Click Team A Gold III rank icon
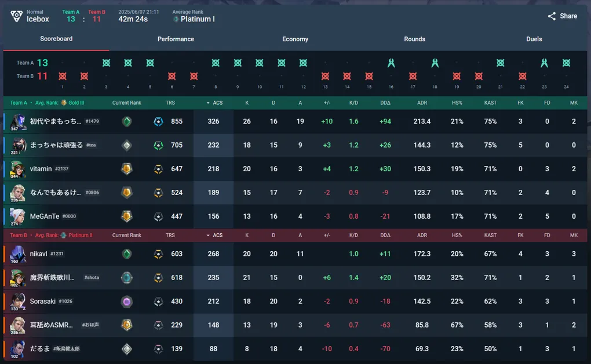Screen dimensions: 591x364 tap(64, 103)
